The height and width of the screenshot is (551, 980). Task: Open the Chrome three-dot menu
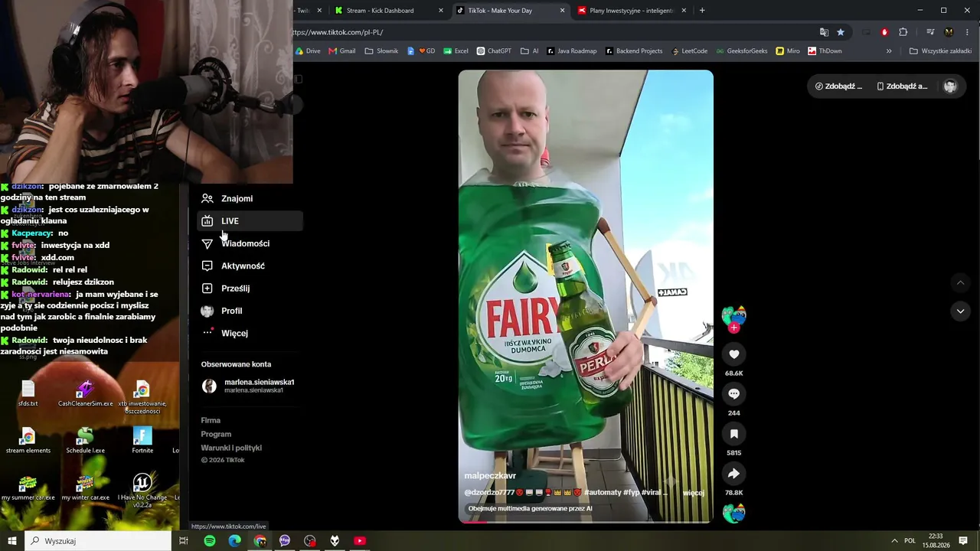pyautogui.click(x=968, y=32)
